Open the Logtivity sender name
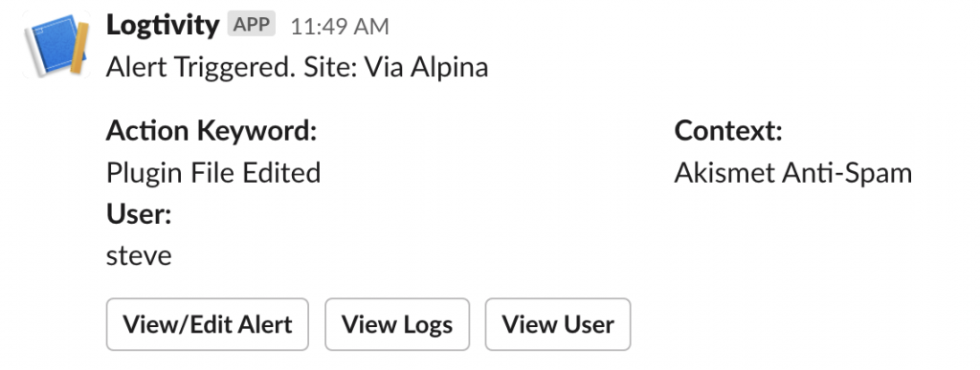The image size is (980, 370). tap(163, 25)
